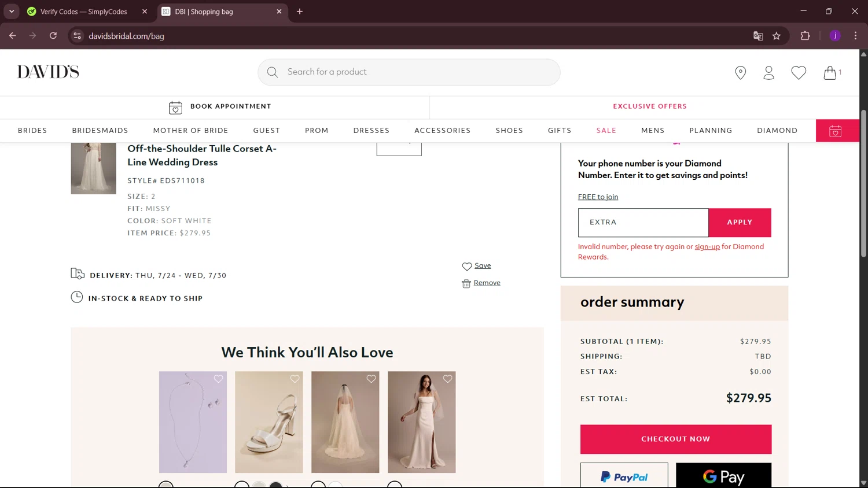868x488 pixels.
Task: Open a new browser tab
Action: [x=300, y=12]
